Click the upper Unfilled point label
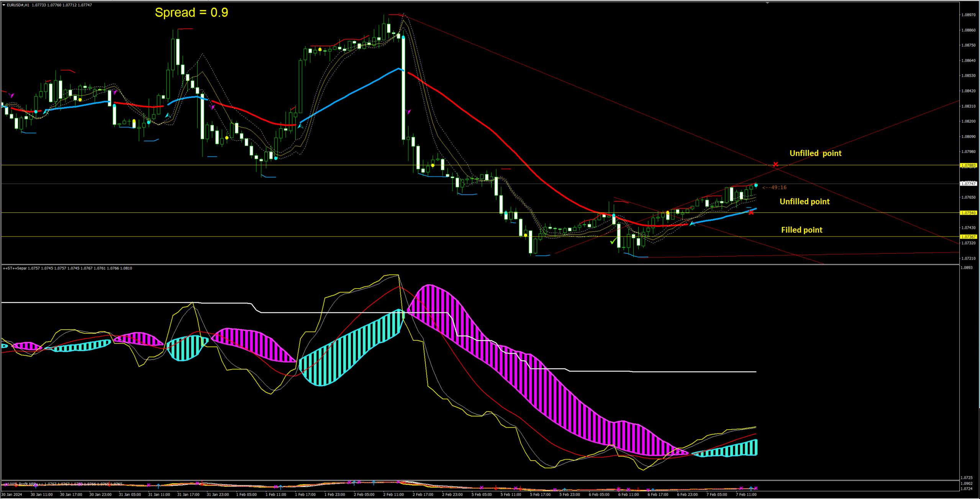 pos(815,153)
